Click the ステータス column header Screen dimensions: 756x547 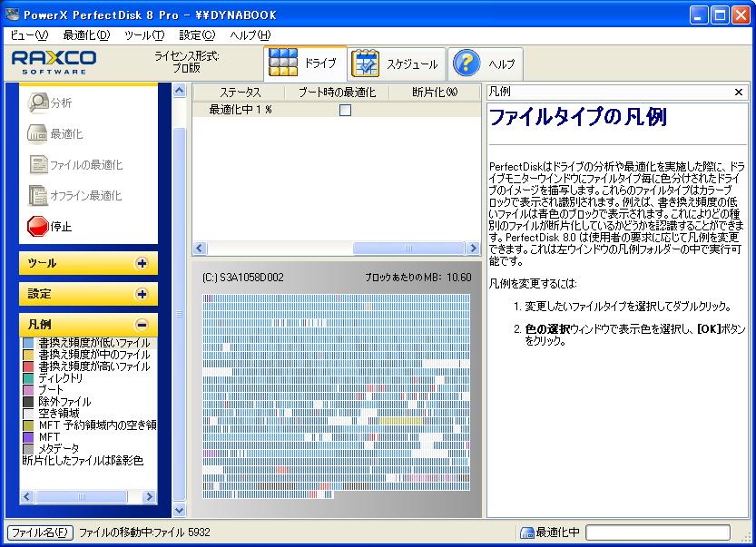(x=240, y=92)
